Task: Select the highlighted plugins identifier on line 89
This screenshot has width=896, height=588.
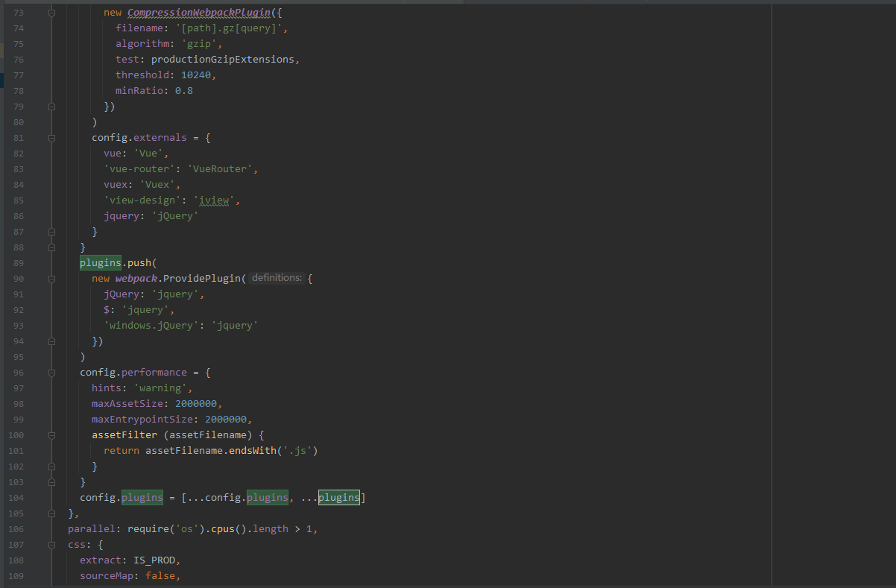Action: (x=100, y=262)
